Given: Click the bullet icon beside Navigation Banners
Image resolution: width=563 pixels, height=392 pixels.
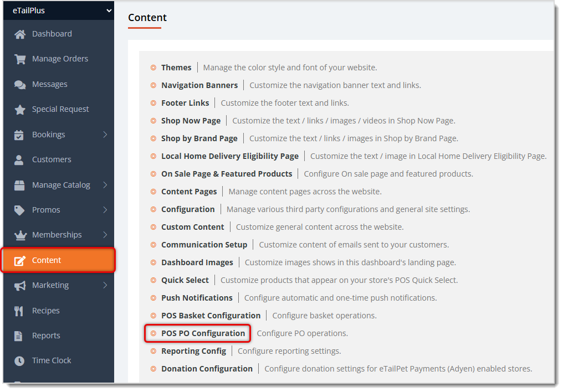Looking at the screenshot, I should point(153,85).
